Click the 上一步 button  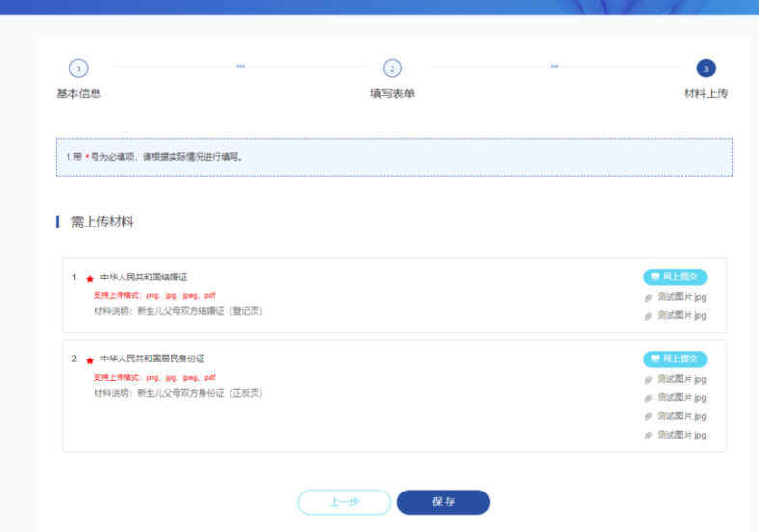[x=343, y=502]
